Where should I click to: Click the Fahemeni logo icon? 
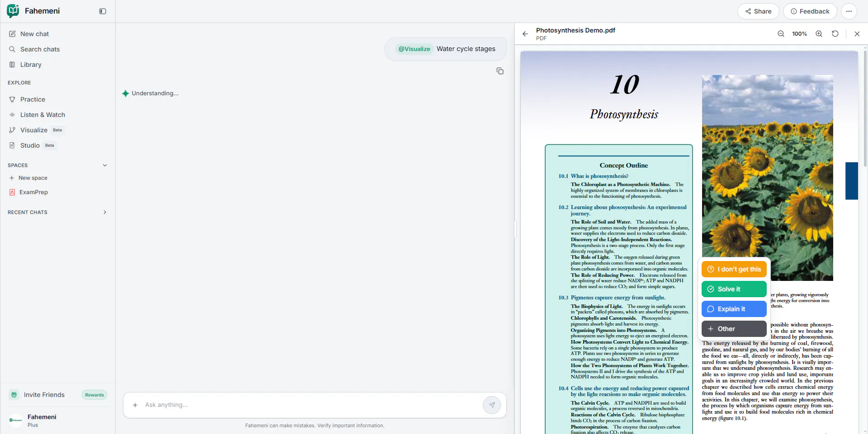coord(13,11)
